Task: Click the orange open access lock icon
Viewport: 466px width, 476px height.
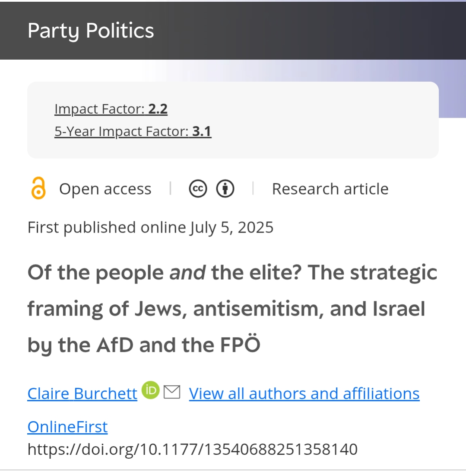Action: (x=38, y=189)
